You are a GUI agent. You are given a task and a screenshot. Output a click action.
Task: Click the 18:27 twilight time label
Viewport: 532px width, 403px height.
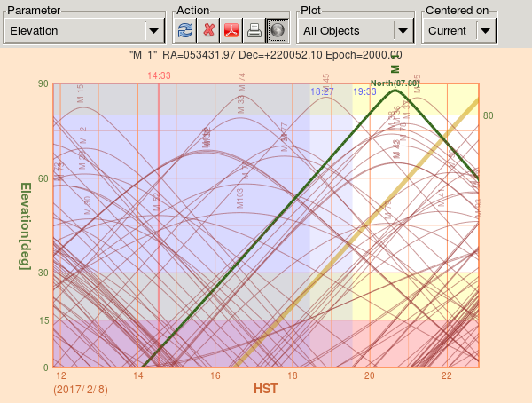tap(323, 91)
